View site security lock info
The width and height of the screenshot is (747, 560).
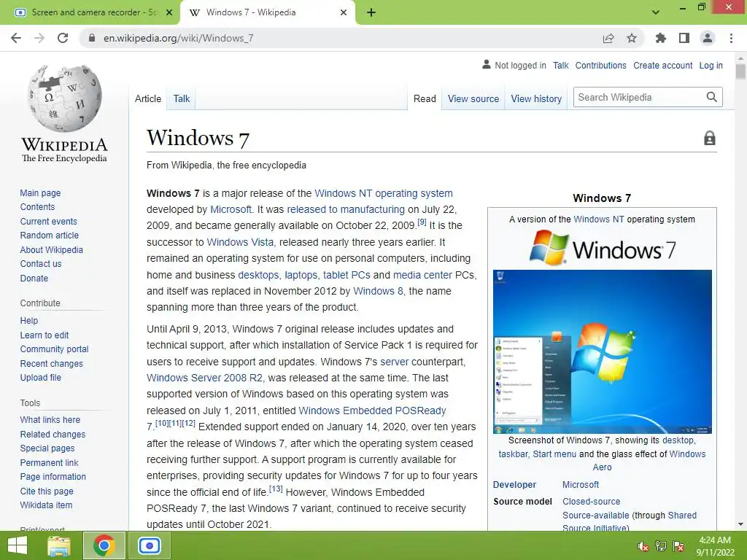tap(92, 38)
